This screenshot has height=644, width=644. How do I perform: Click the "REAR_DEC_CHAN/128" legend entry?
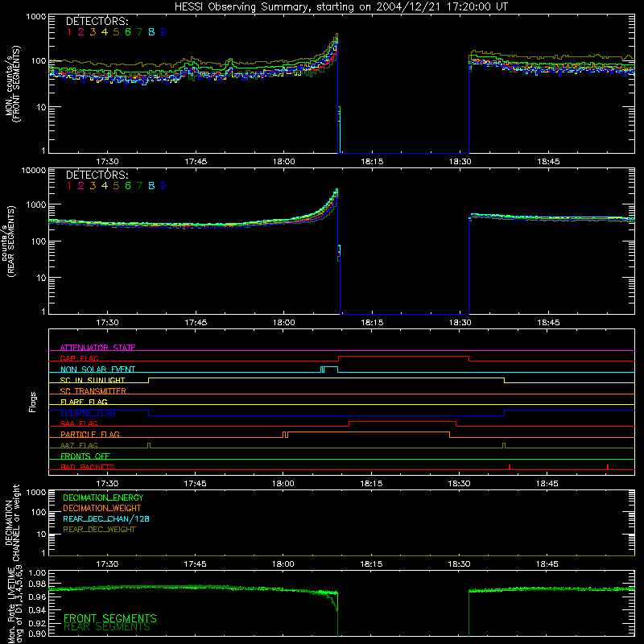tap(106, 519)
